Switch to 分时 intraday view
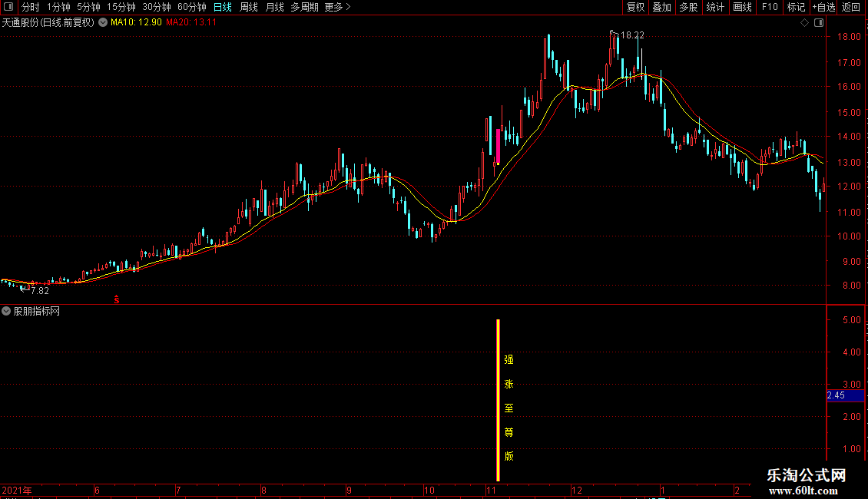 click(31, 7)
